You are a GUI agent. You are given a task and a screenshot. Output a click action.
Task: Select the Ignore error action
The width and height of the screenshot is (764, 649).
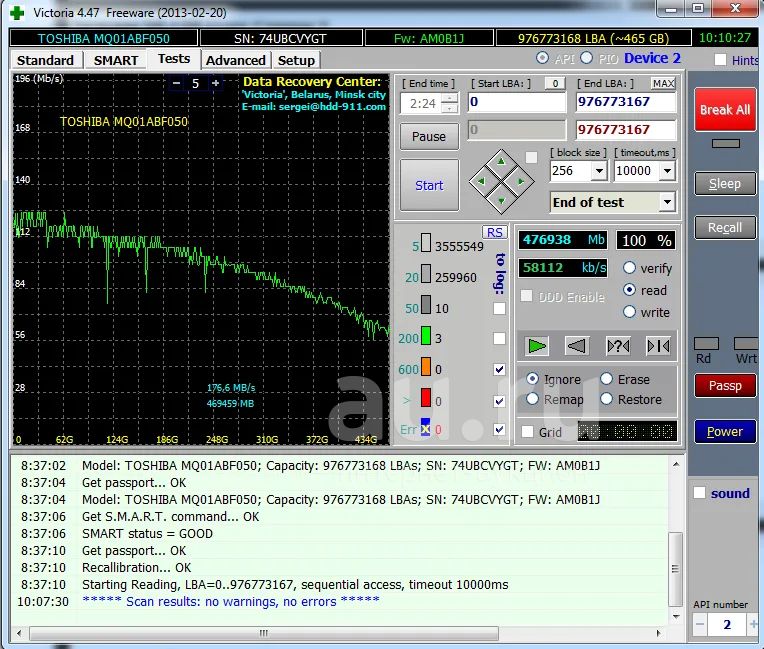pos(533,379)
